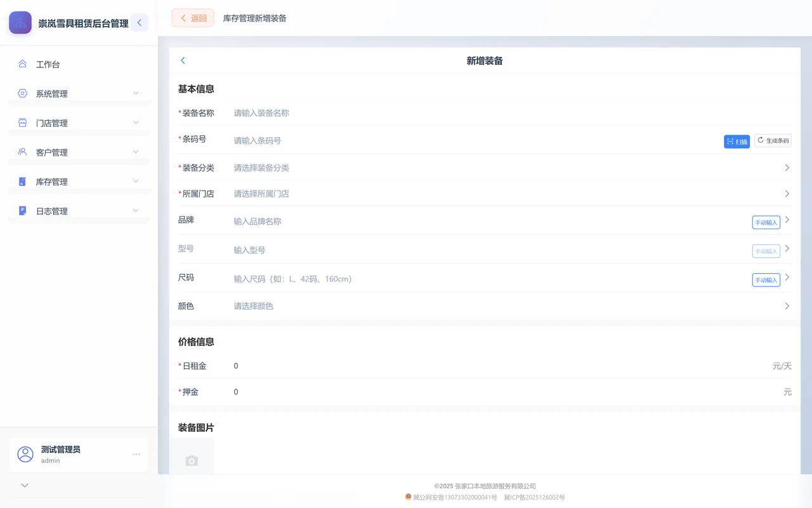The image size is (812, 508).
Task: Click the 库存管理 inventory icon
Action: coord(22,182)
